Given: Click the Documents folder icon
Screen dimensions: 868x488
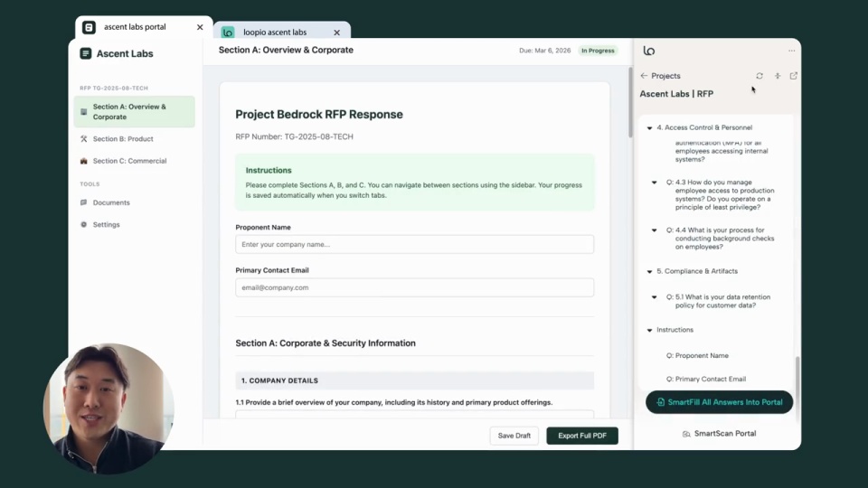Looking at the screenshot, I should [83, 202].
